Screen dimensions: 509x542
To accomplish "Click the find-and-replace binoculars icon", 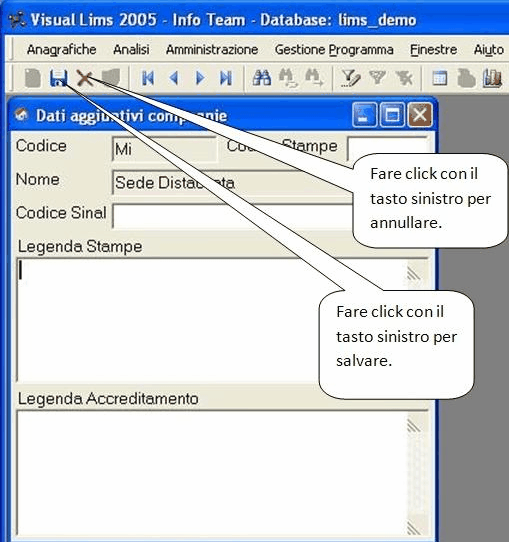I will click(288, 78).
